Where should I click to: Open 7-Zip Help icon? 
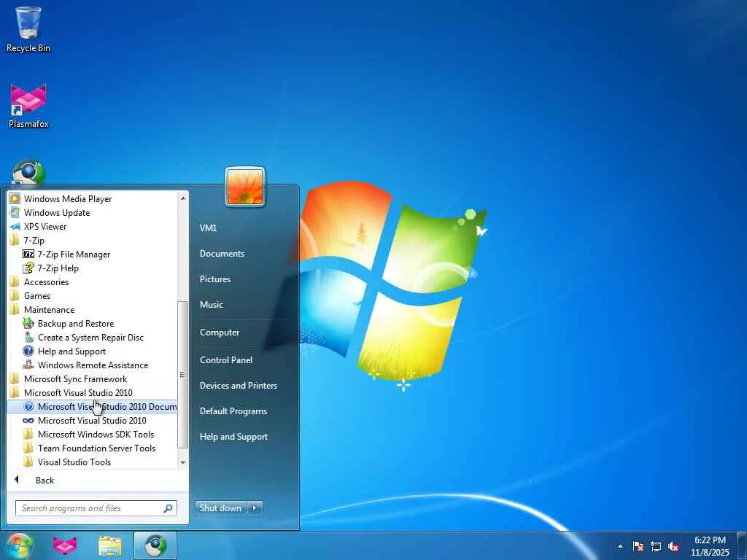(28, 268)
